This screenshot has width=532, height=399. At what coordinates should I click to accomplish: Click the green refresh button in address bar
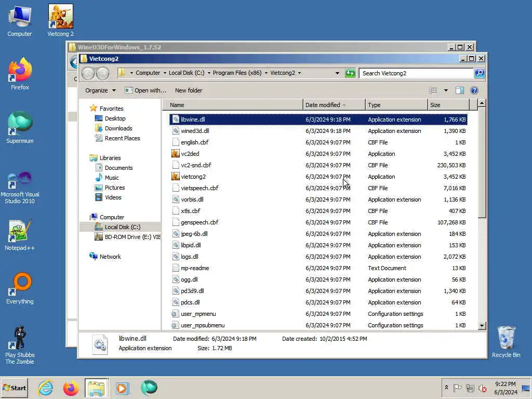coord(350,73)
